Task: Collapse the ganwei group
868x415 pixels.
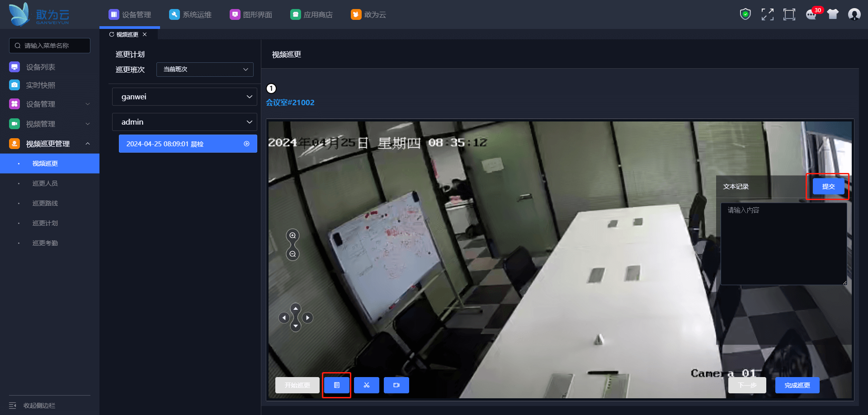Action: (184, 97)
